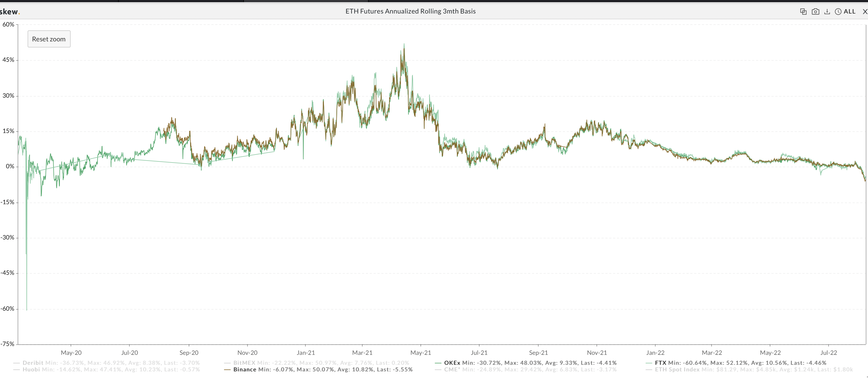Close the chart with the X icon

(x=865, y=12)
